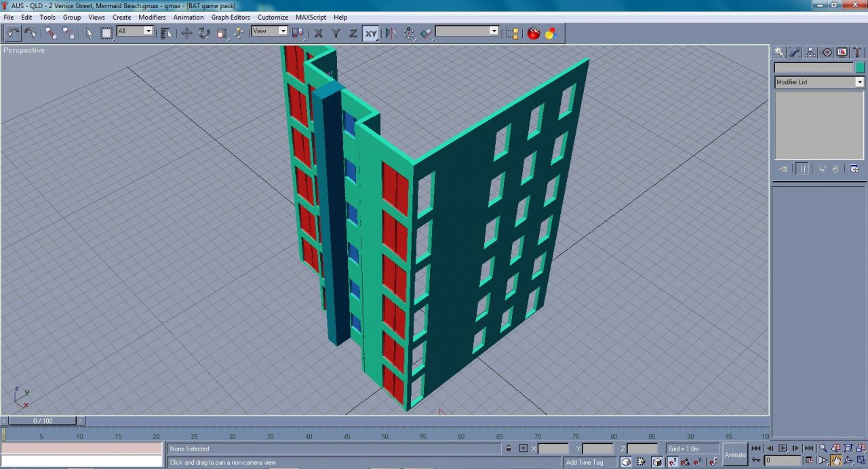The image size is (868, 469).
Task: Open the reference coordinate View dropdown
Action: tap(283, 31)
